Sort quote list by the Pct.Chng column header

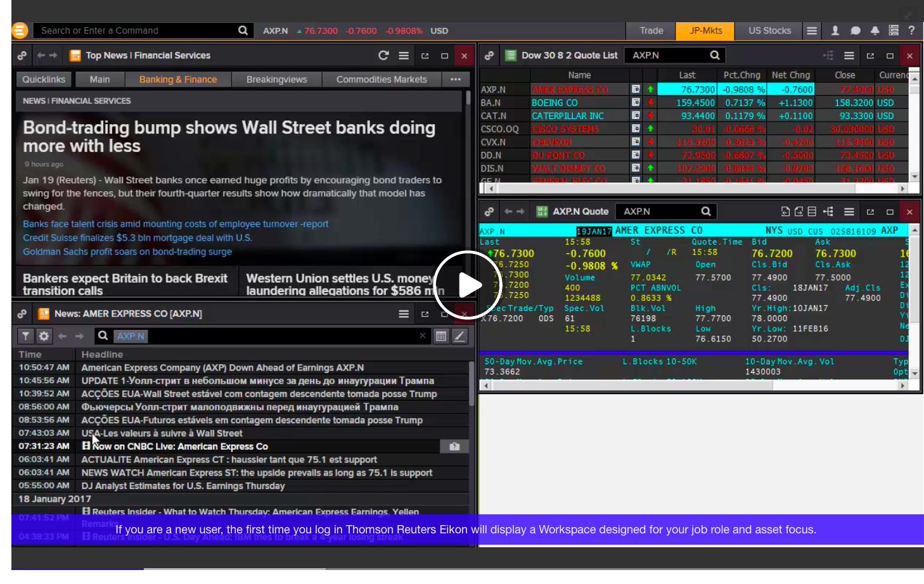tap(741, 75)
